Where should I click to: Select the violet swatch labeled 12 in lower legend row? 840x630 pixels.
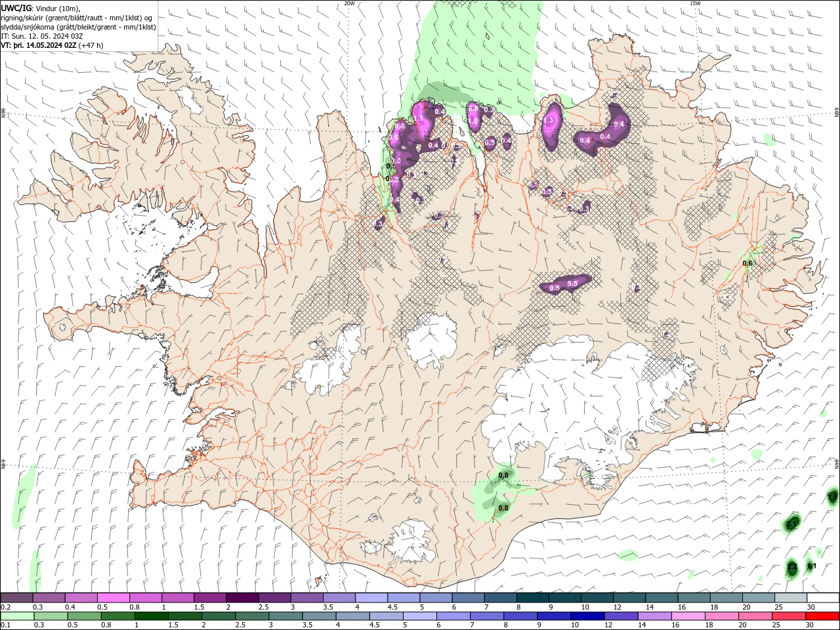coord(621,616)
